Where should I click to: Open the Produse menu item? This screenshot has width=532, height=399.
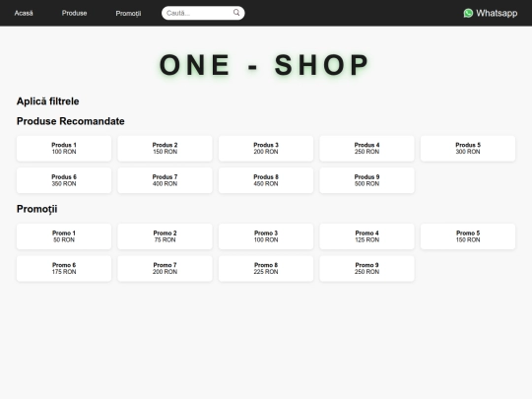74,13
